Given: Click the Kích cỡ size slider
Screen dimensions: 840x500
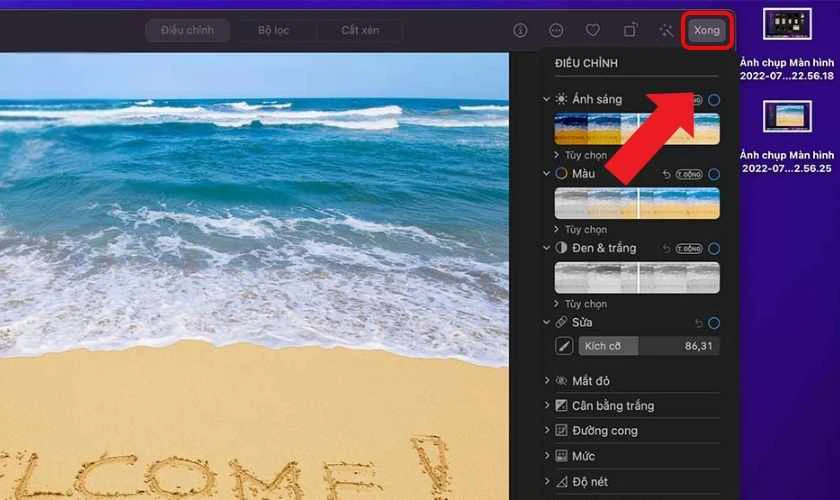Looking at the screenshot, I should click(648, 346).
